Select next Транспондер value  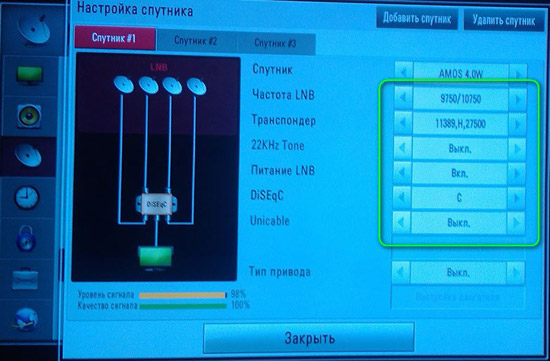[517, 124]
